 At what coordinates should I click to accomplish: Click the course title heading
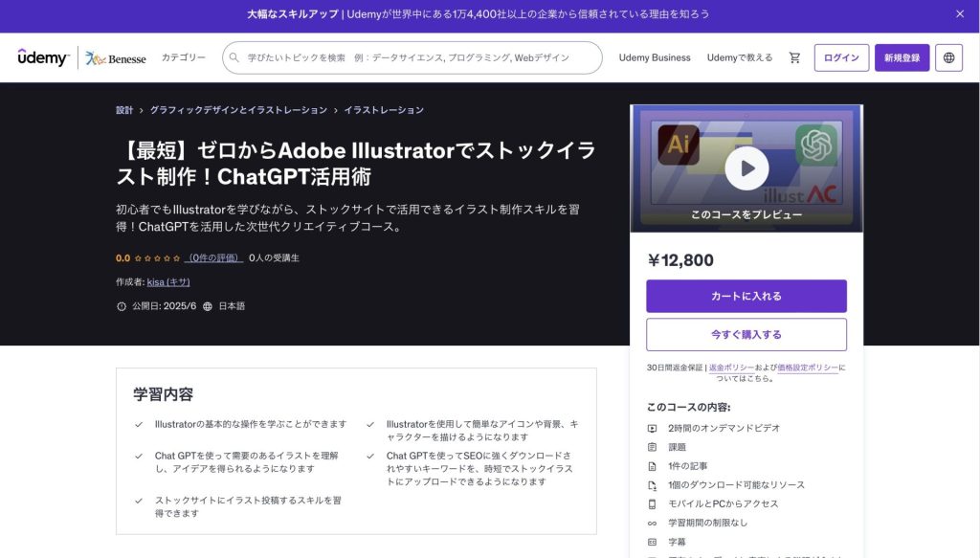pos(356,163)
